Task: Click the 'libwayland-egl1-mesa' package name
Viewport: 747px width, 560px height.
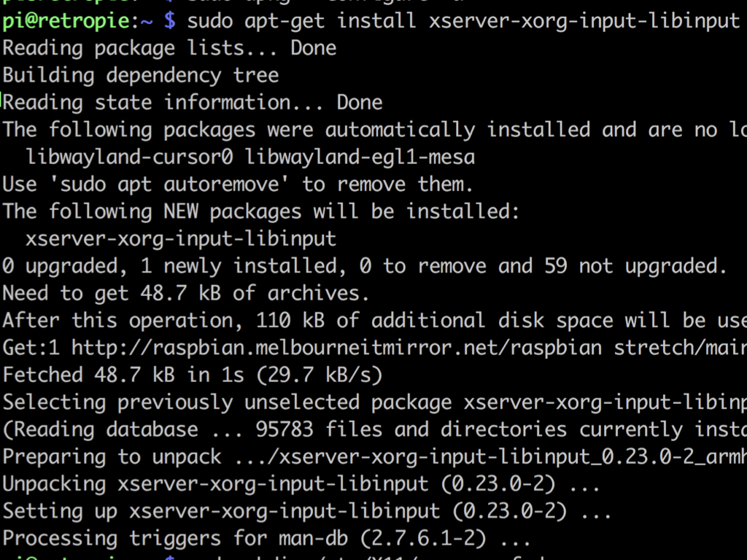Action: (x=360, y=157)
